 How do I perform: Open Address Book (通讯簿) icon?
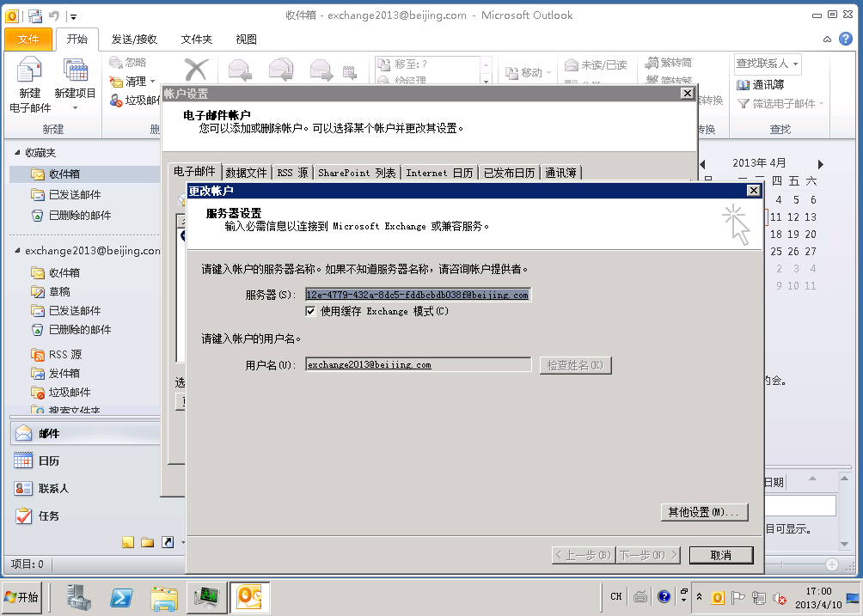(743, 85)
